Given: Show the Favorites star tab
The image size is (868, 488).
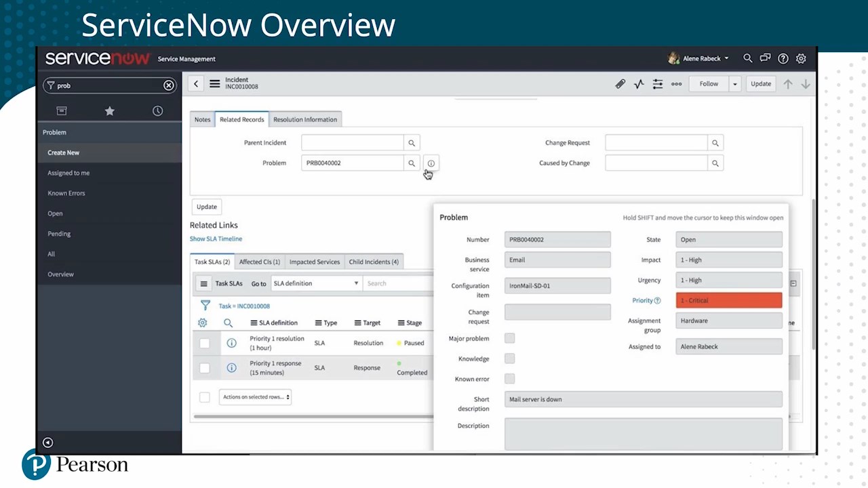Looking at the screenshot, I should [109, 111].
